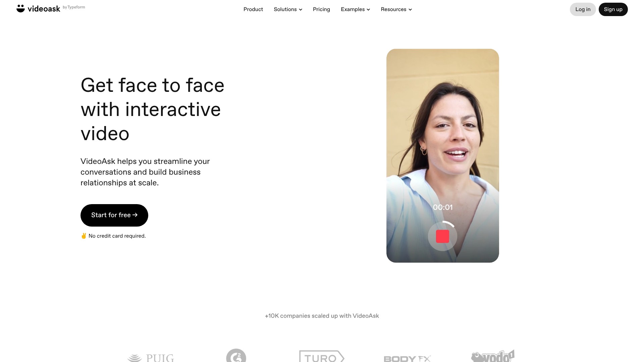This screenshot has width=644, height=362.
Task: Click the woman's video preview thumbnail
Action: pyautogui.click(x=443, y=156)
